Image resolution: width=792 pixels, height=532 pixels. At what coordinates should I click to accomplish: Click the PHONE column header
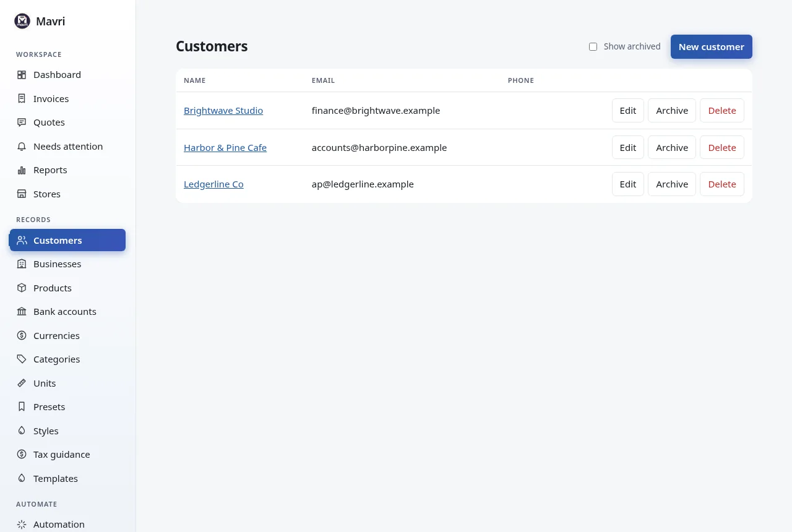tap(521, 80)
